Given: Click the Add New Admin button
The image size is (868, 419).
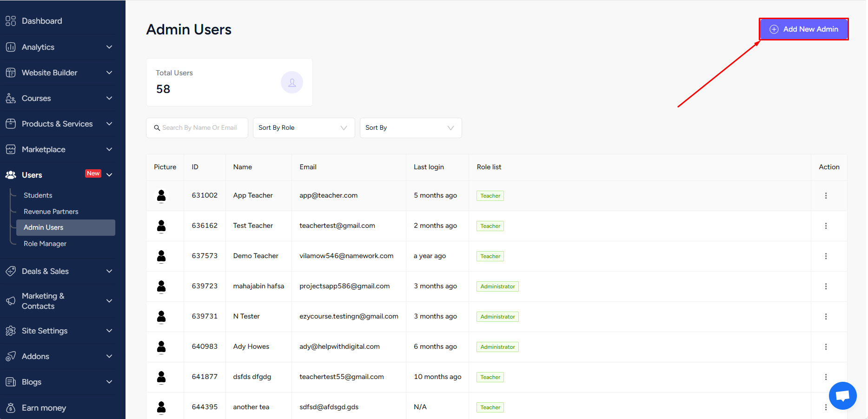Looking at the screenshot, I should [x=804, y=29].
